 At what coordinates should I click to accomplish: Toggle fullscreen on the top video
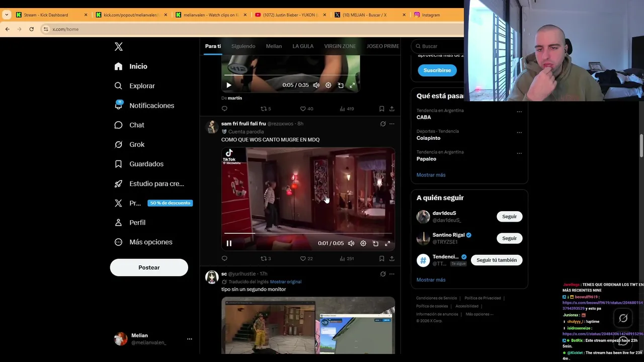(x=352, y=85)
